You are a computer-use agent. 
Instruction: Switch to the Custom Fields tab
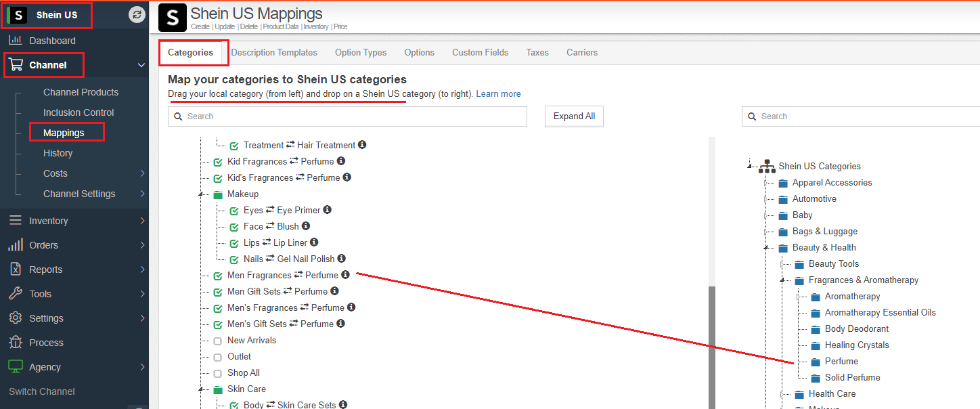pos(481,52)
